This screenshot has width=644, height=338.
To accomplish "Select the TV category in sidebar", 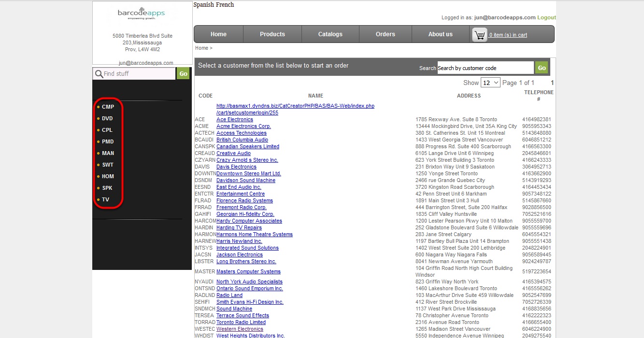I will [105, 199].
